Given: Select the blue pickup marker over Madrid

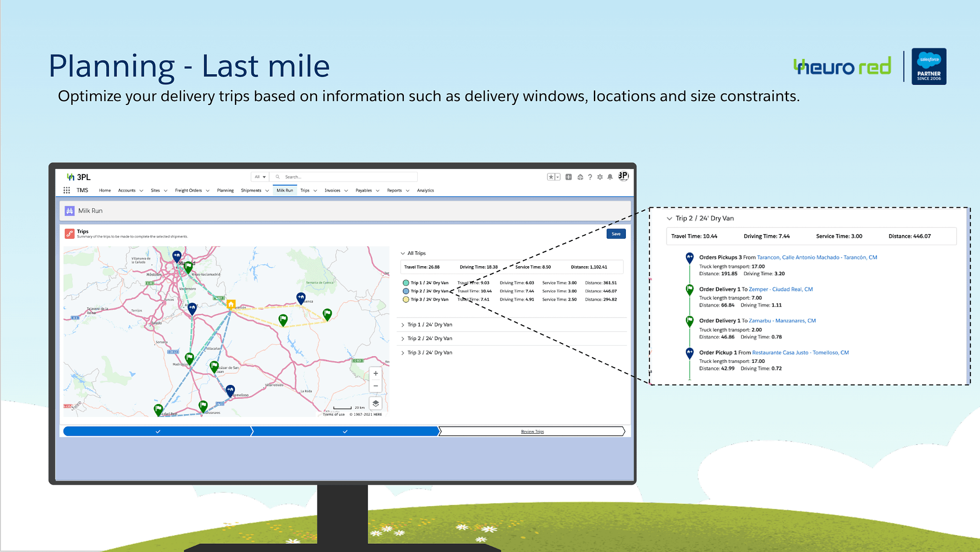Looking at the screenshot, I should point(177,257).
